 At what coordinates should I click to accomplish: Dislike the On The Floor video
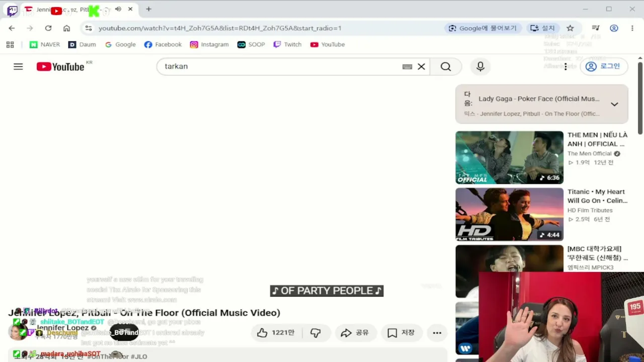point(315,333)
